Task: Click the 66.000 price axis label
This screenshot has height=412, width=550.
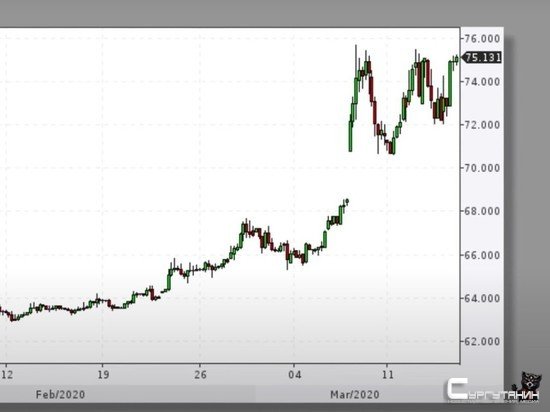Action: (482, 255)
